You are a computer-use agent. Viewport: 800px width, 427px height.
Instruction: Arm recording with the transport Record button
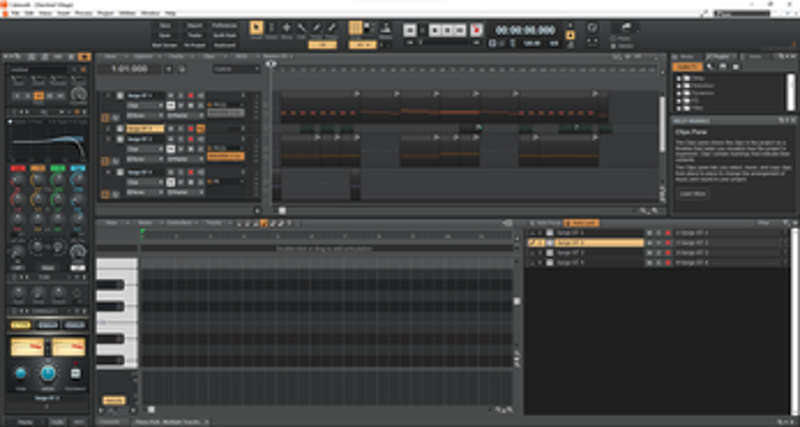click(x=476, y=30)
